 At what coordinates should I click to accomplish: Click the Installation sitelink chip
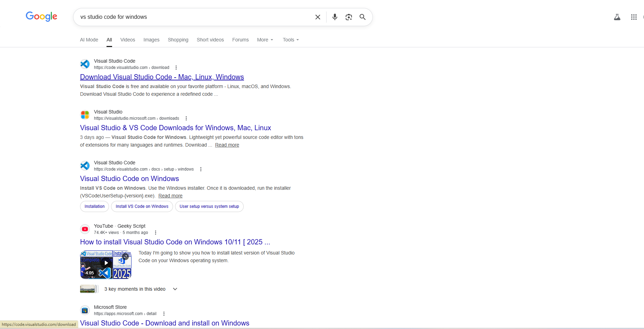pos(94,206)
